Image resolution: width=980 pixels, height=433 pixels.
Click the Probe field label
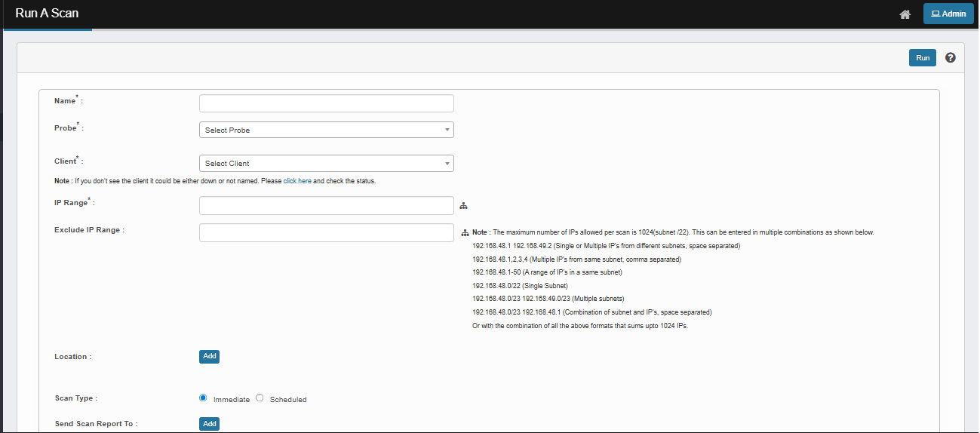coord(66,128)
